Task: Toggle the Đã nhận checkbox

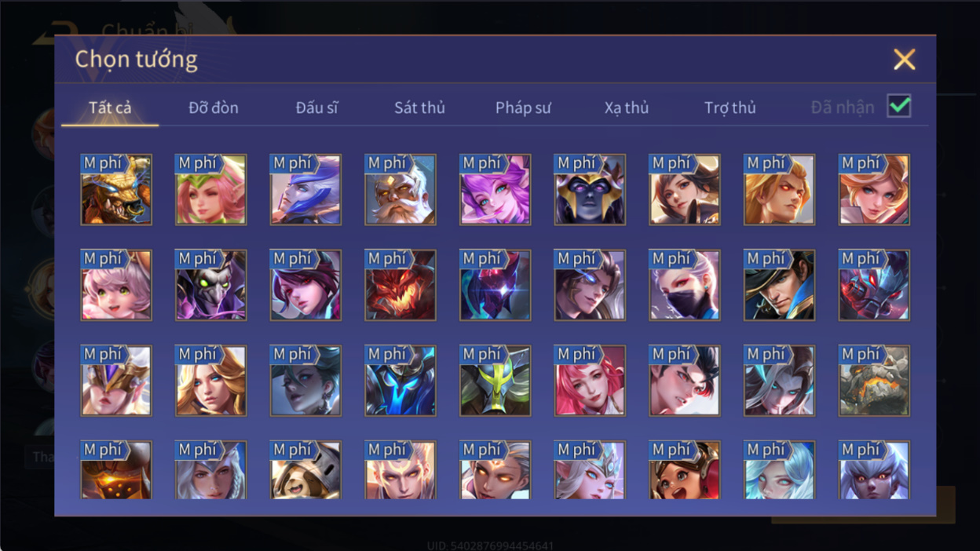Action: [x=899, y=106]
